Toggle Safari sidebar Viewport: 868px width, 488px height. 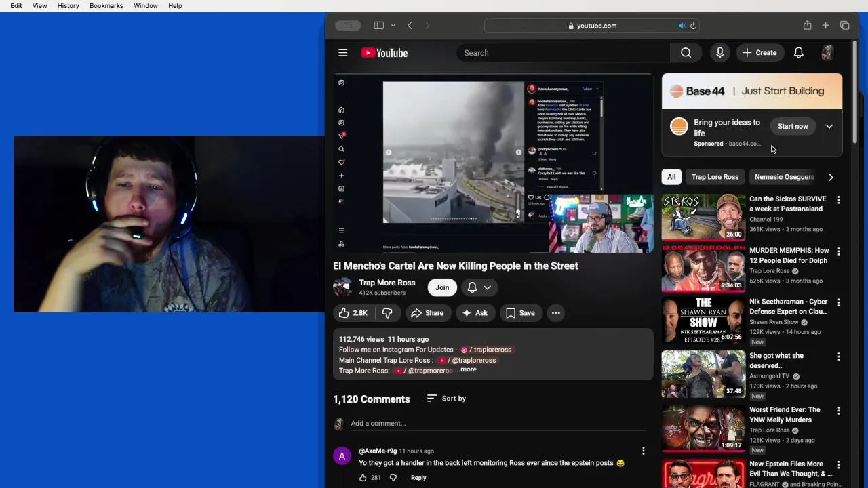[378, 25]
